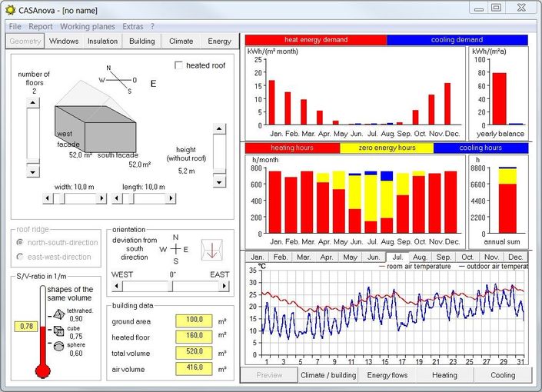
Task: Click the Heating button
Action: (x=444, y=375)
